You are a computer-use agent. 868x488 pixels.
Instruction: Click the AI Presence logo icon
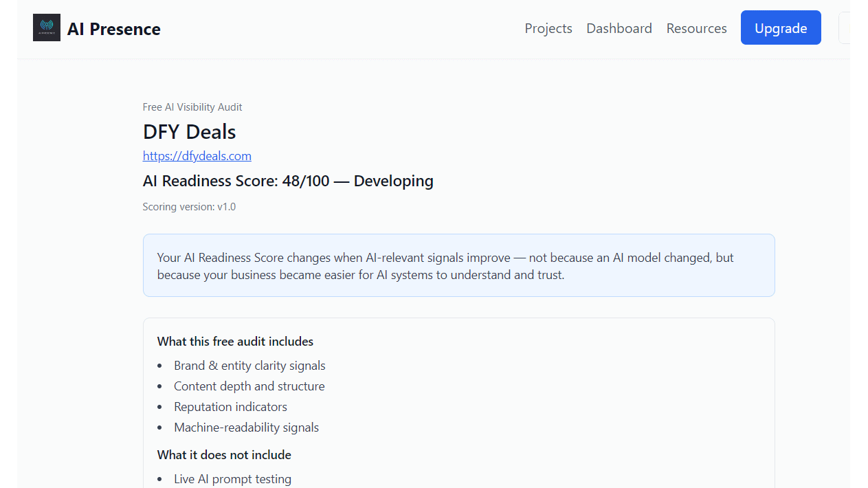click(47, 27)
